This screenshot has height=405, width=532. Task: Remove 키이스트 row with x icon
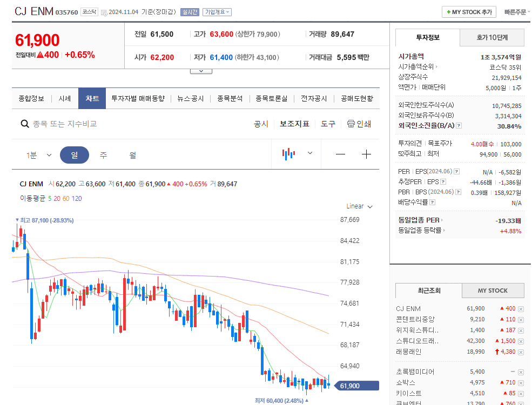[x=521, y=394]
